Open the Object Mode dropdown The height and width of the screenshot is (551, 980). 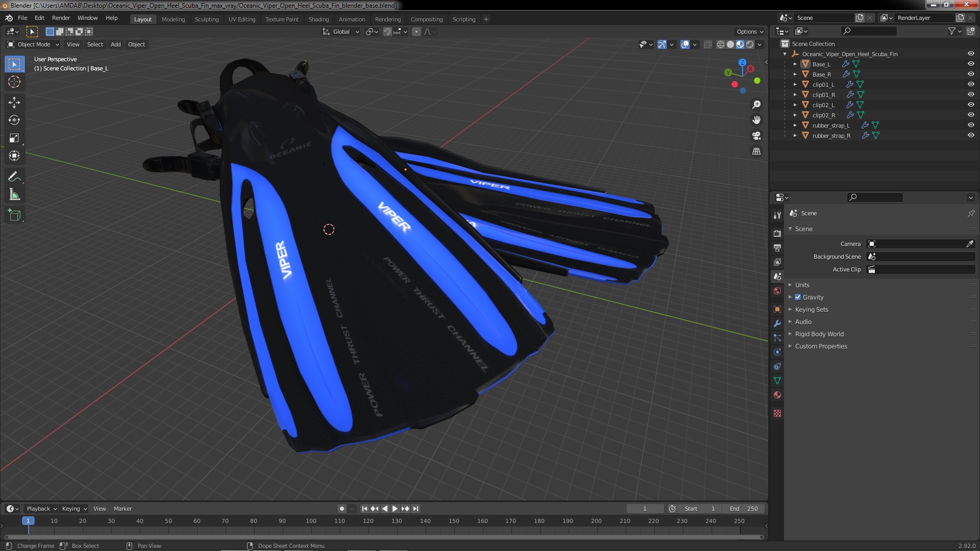click(33, 44)
